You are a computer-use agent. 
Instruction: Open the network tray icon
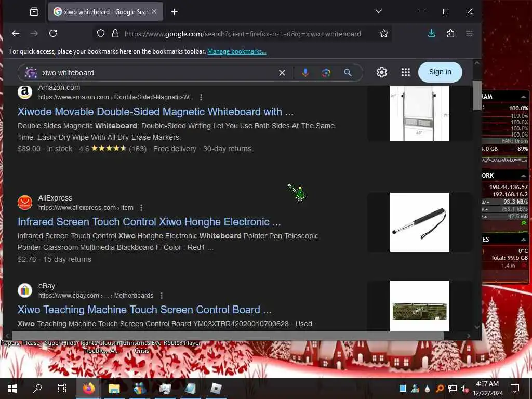click(452, 389)
